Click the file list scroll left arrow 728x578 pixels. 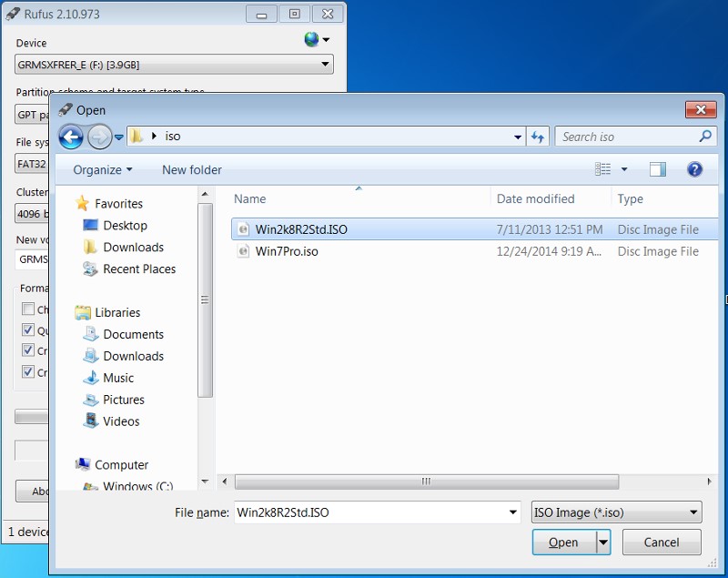tap(225, 482)
